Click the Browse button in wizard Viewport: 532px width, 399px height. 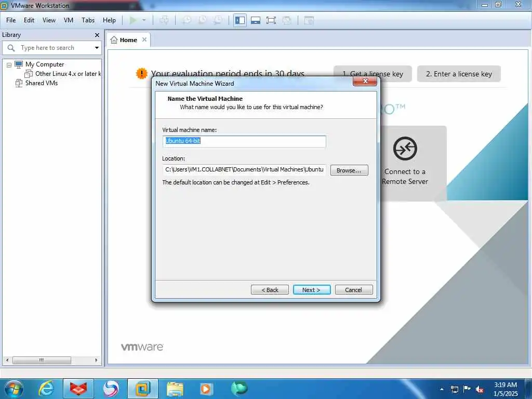(349, 170)
